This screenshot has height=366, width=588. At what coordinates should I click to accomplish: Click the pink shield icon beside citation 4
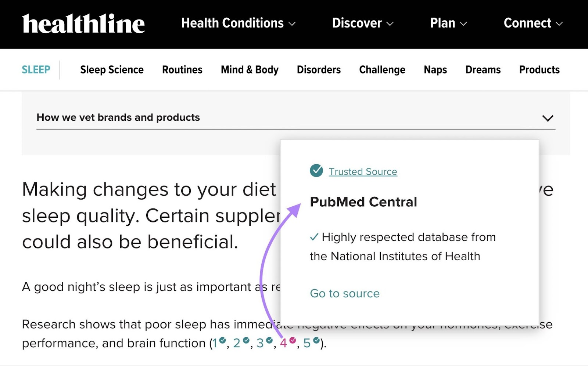point(293,341)
